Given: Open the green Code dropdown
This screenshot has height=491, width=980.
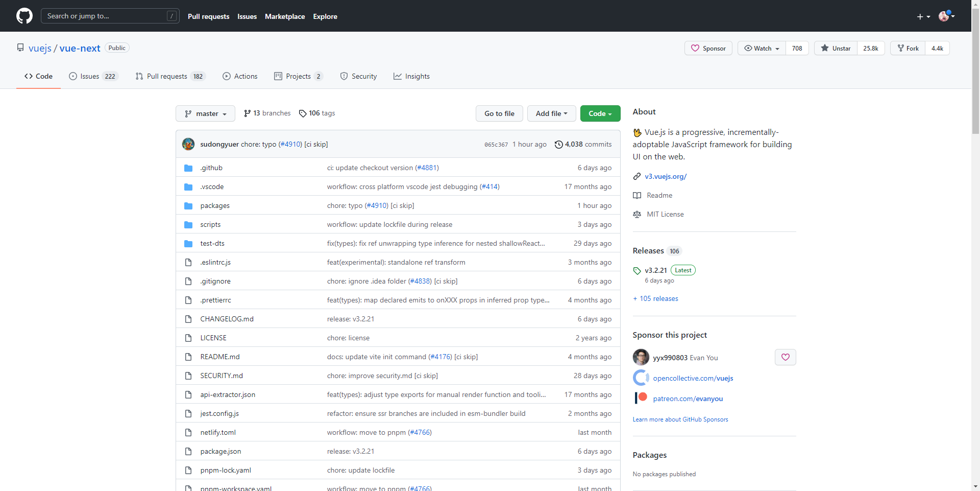Looking at the screenshot, I should tap(600, 113).
